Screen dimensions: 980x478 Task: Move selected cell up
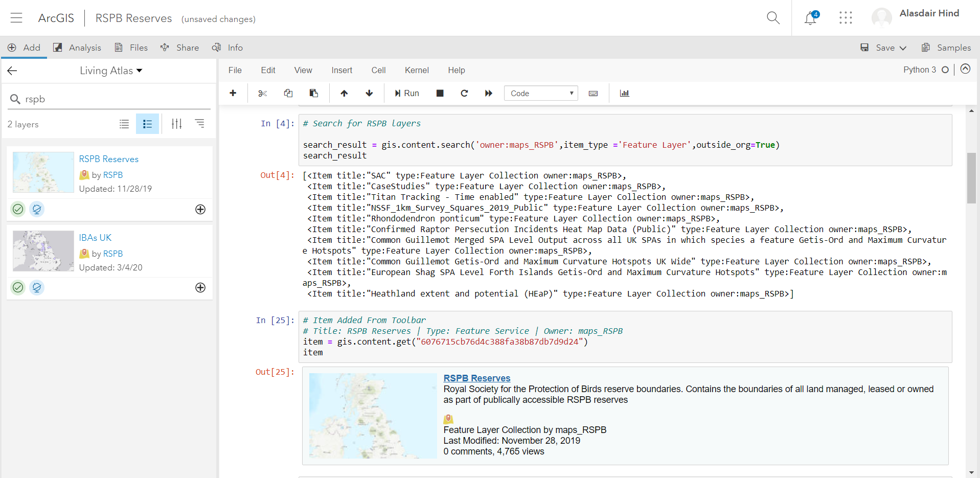[x=344, y=93]
